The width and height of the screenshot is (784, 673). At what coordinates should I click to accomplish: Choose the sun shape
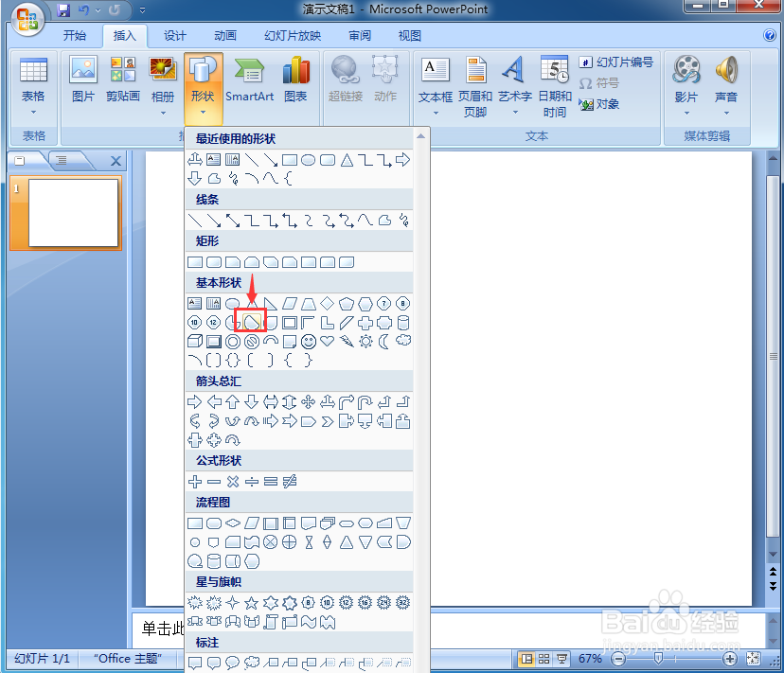pos(365,342)
